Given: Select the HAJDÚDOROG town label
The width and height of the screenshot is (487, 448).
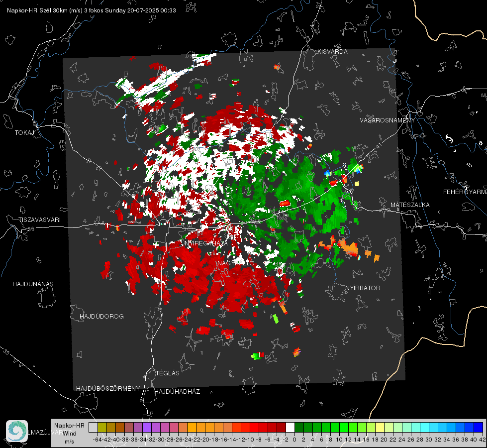Looking at the screenshot, I should (101, 317).
